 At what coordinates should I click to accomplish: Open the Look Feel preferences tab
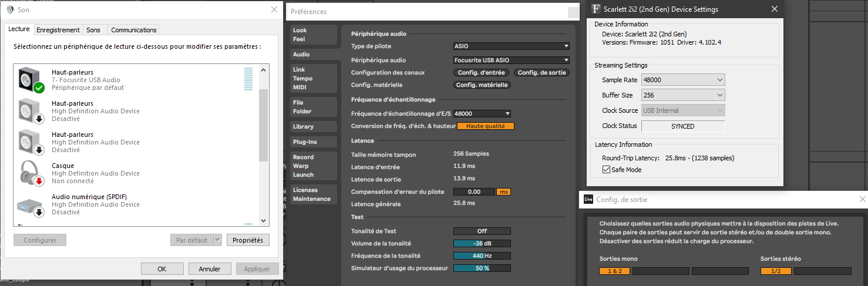(x=314, y=35)
